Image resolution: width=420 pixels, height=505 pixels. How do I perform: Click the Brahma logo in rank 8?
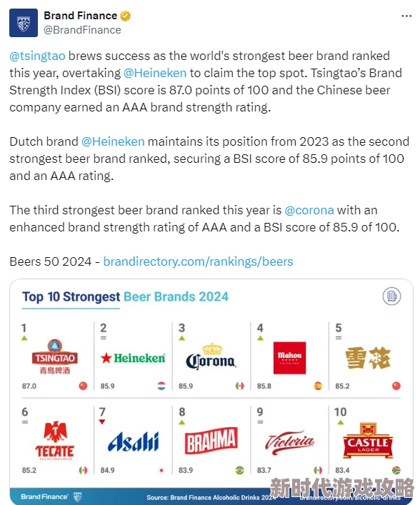211,441
